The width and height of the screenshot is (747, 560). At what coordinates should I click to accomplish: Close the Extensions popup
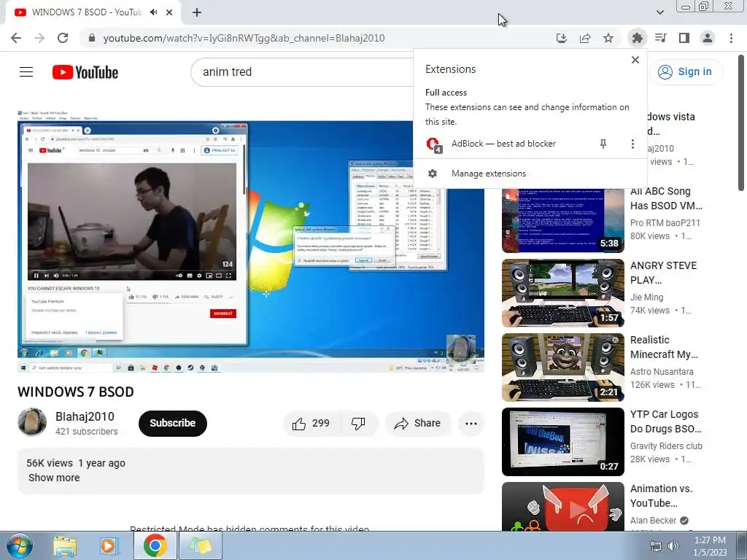[x=635, y=60]
